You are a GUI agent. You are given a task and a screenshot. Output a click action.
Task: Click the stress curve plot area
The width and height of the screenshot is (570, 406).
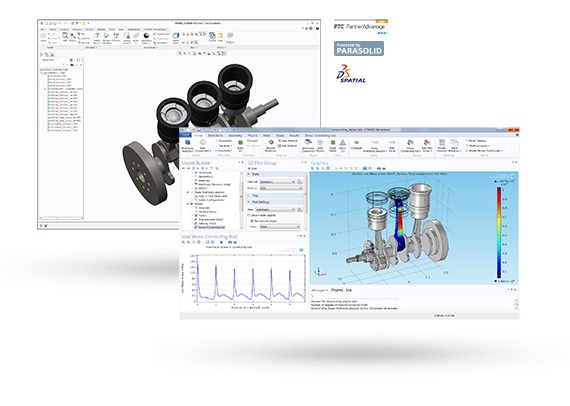(251, 278)
